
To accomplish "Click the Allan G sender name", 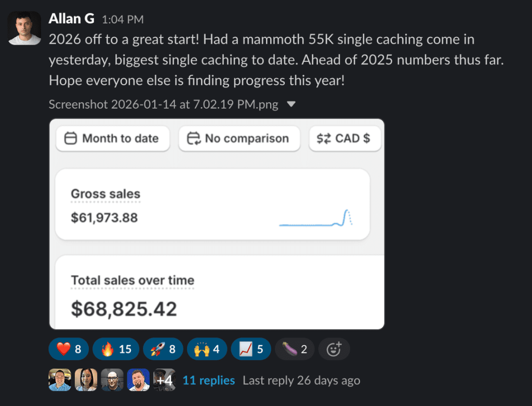I will [x=71, y=19].
